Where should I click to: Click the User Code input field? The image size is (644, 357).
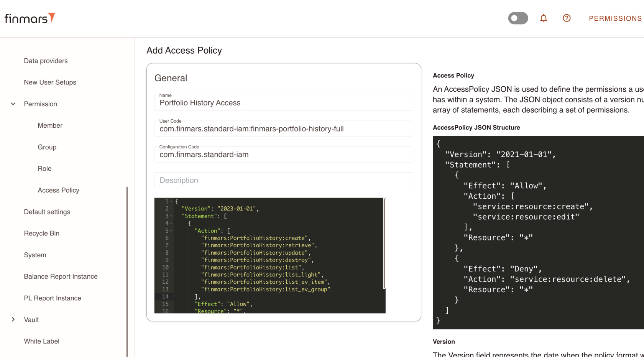coord(284,129)
